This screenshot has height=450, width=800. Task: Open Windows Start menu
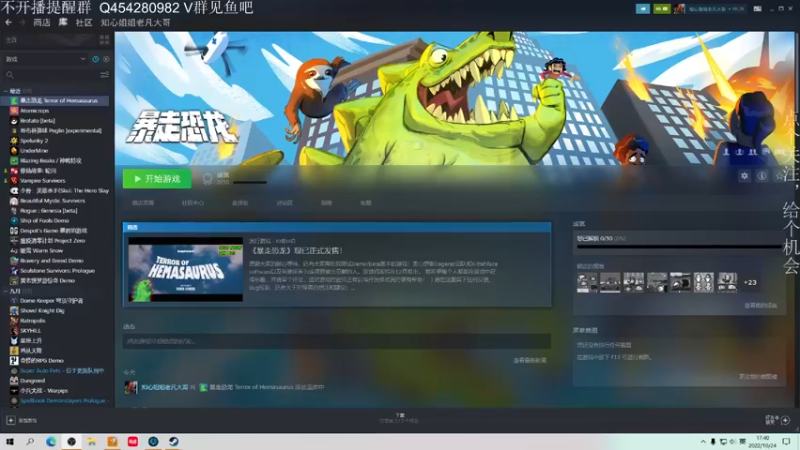pyautogui.click(x=10, y=441)
